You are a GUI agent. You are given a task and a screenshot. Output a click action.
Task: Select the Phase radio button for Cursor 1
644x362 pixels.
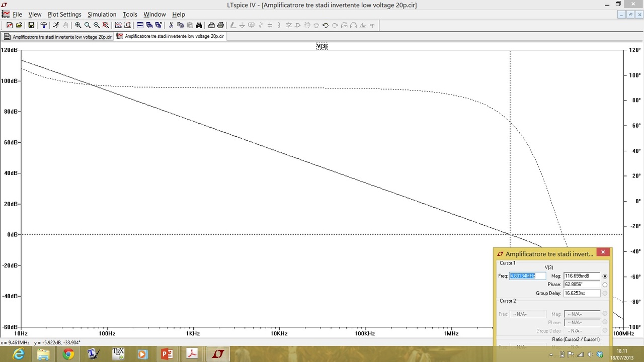click(605, 285)
